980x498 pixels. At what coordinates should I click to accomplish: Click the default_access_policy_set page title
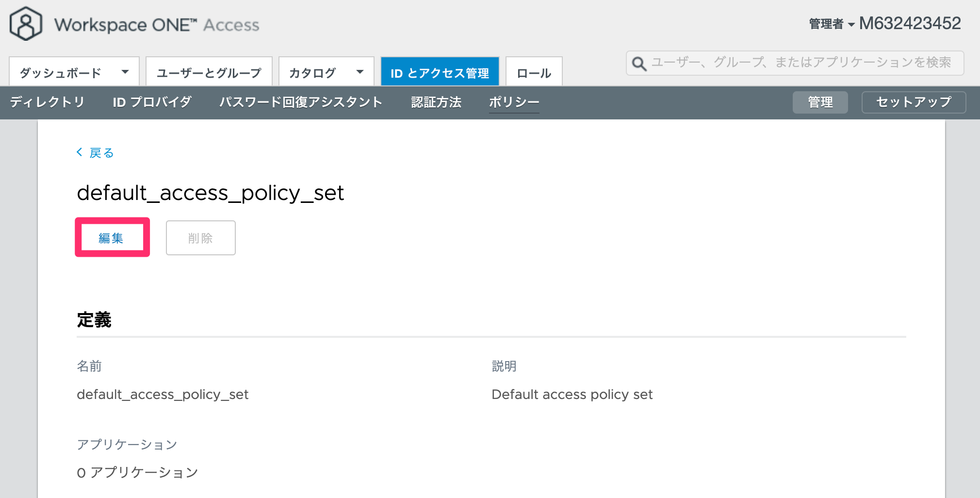point(211,193)
